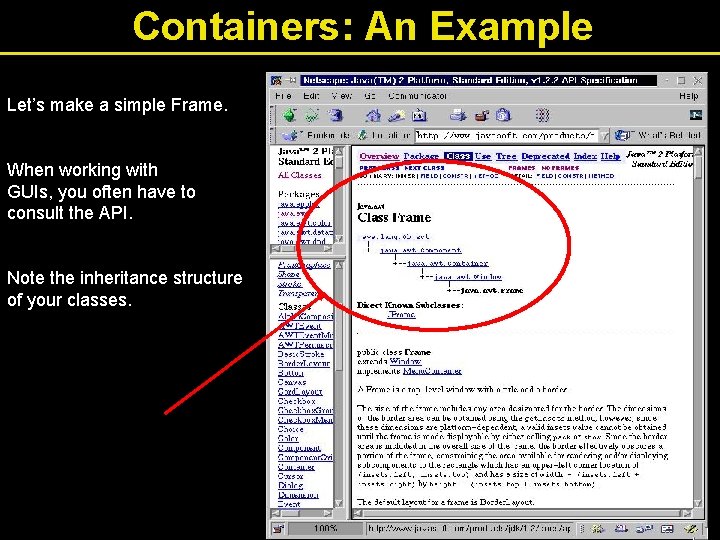Open Navigator from the component bar icon

(x=598, y=529)
